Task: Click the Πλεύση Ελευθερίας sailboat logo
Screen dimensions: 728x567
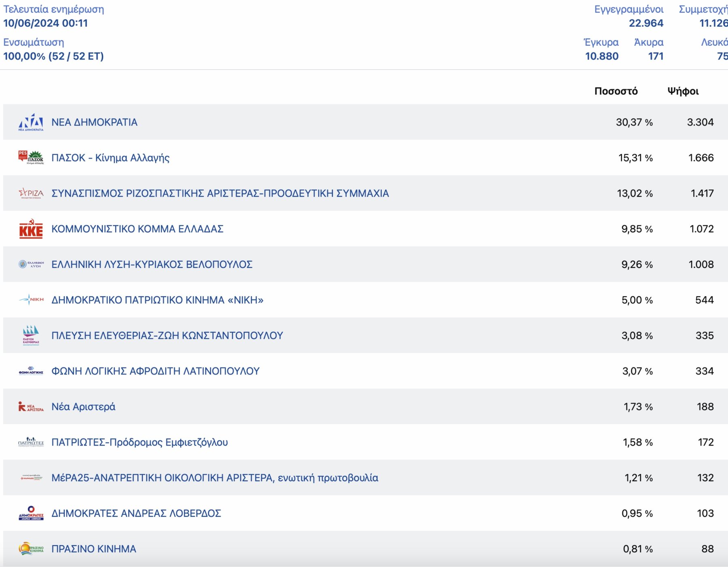Action: pos(31,335)
